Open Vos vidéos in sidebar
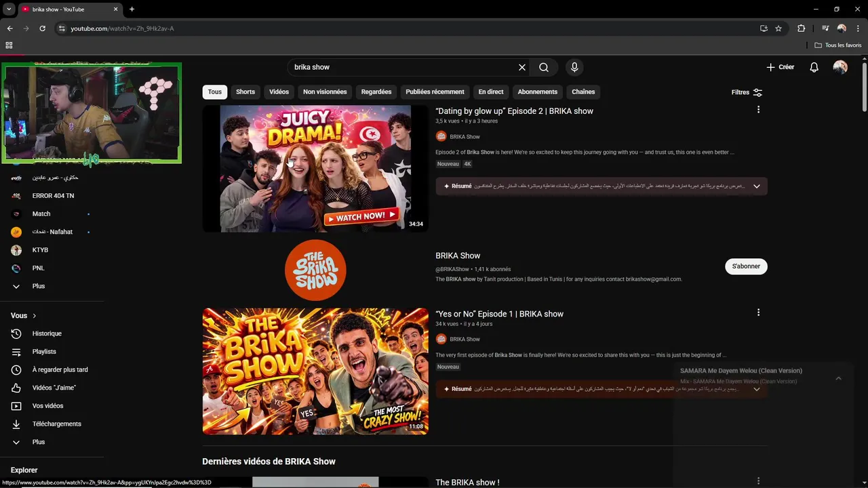This screenshot has height=488, width=868. 47,406
